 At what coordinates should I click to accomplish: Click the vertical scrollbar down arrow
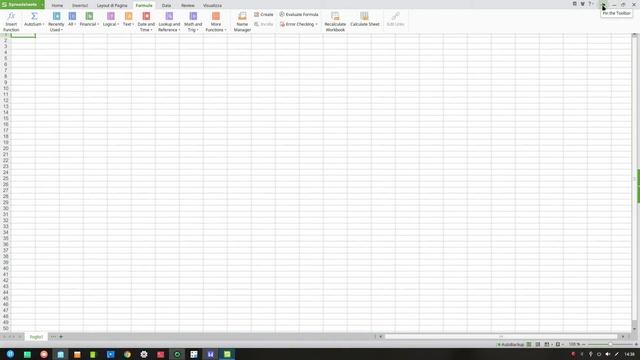634,329
